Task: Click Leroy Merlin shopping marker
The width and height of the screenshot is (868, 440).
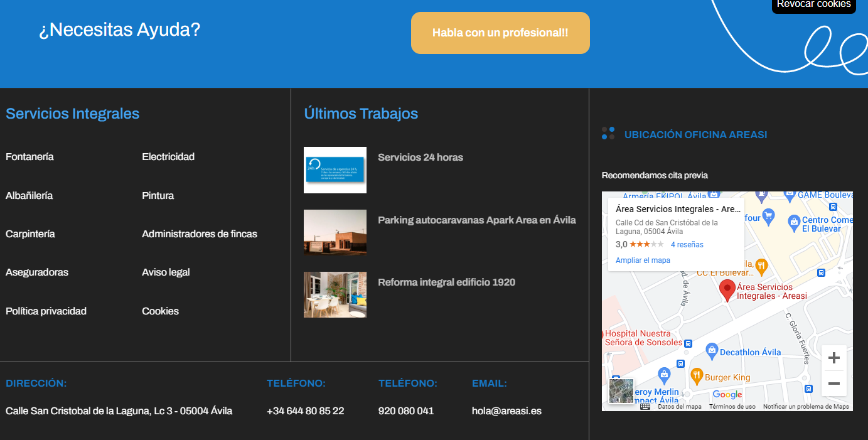Action: (x=665, y=375)
